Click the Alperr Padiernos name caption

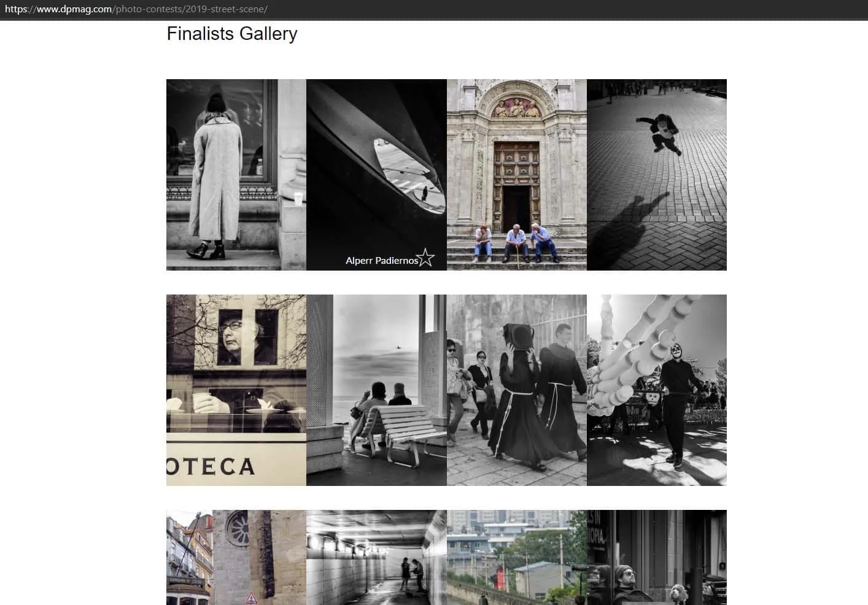click(381, 261)
